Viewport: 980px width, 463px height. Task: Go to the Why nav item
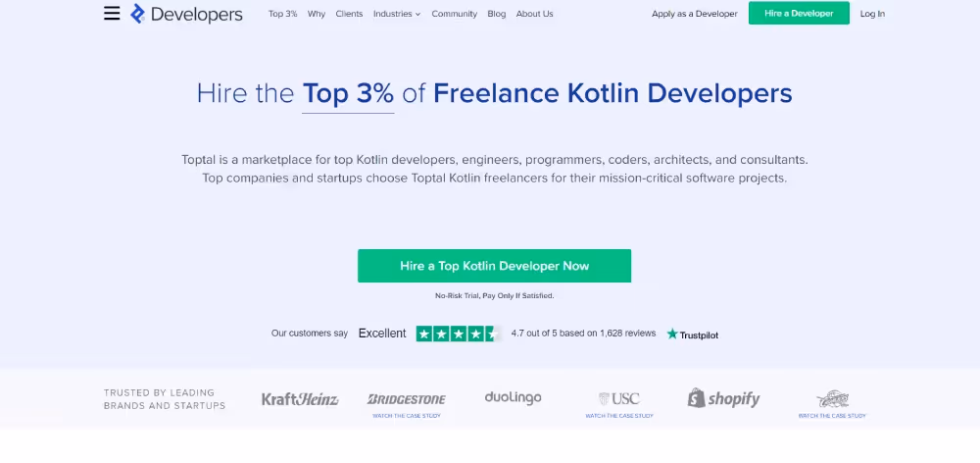click(317, 14)
